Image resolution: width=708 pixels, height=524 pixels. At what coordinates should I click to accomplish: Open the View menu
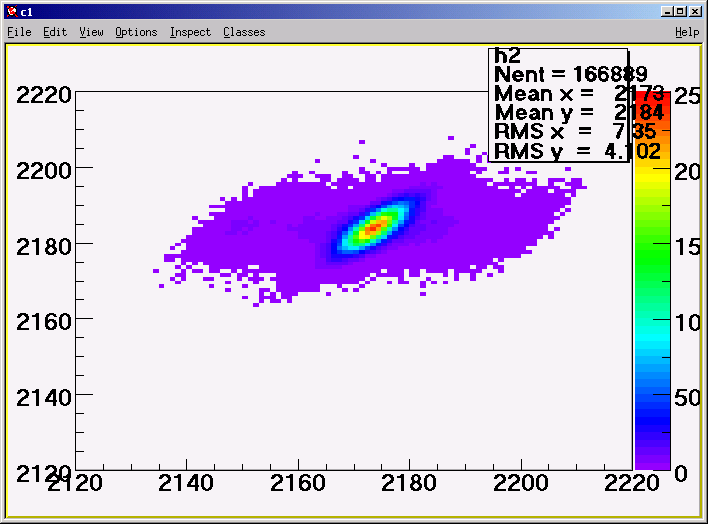(x=91, y=32)
